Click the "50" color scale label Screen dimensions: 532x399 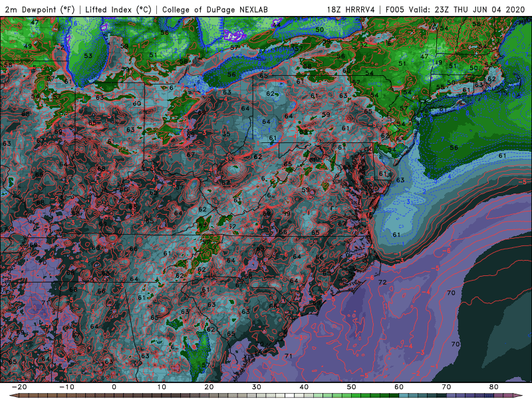[x=352, y=387]
